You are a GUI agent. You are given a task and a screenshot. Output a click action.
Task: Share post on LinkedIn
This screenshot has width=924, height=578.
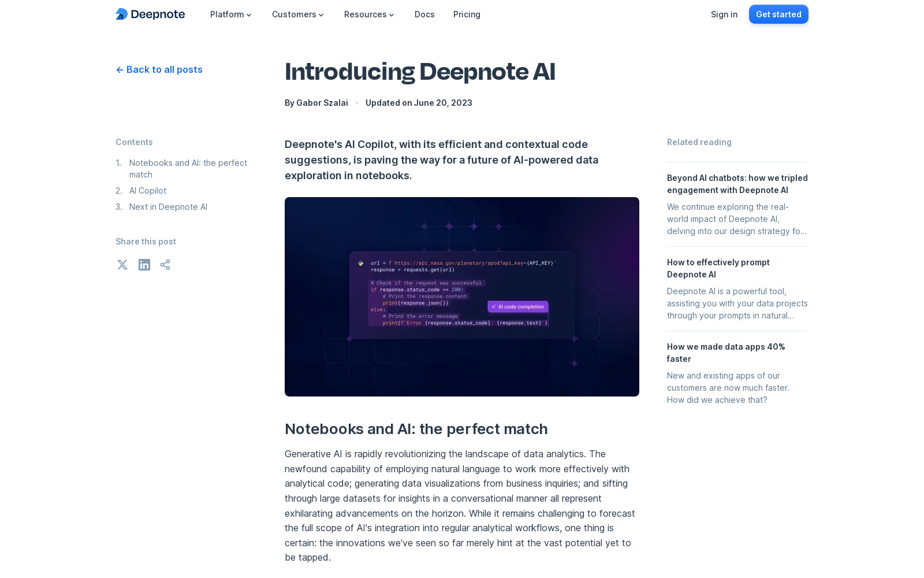(144, 265)
